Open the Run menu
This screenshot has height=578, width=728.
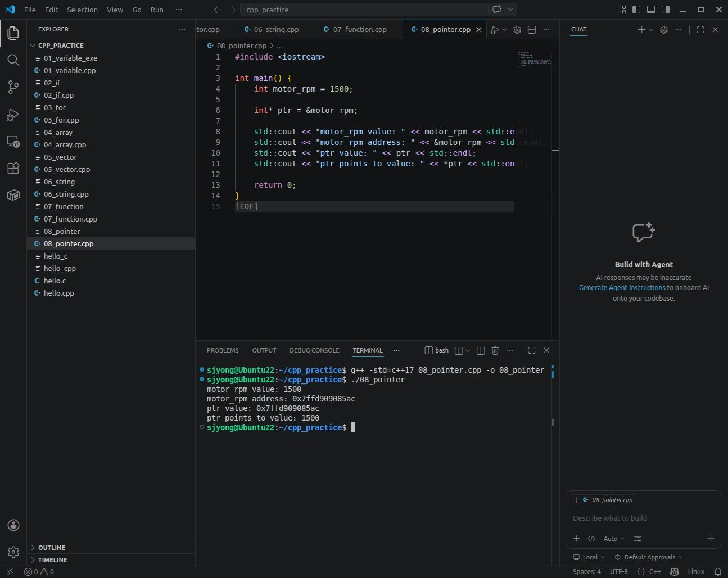click(157, 10)
